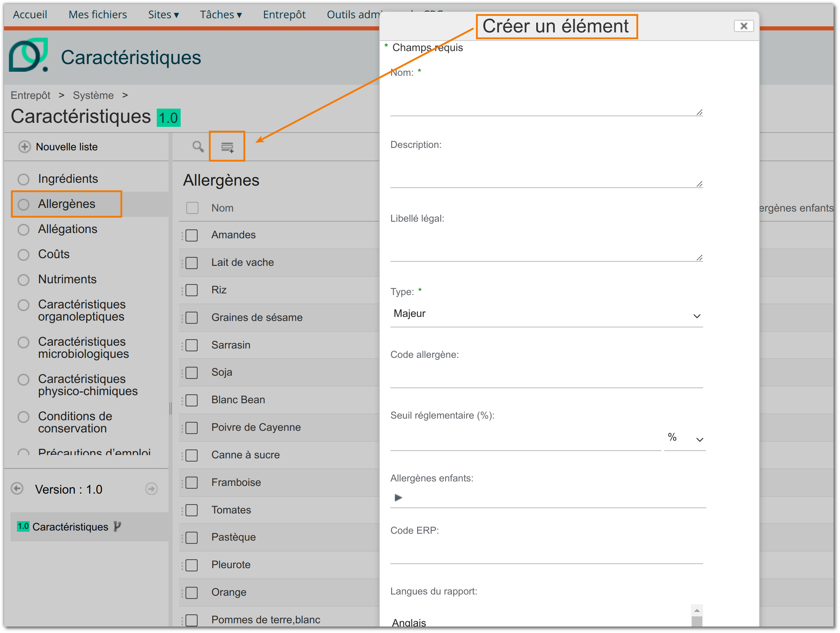The image size is (840, 633).
Task: Click the plus icon beside Nouvelle liste
Action: point(24,147)
